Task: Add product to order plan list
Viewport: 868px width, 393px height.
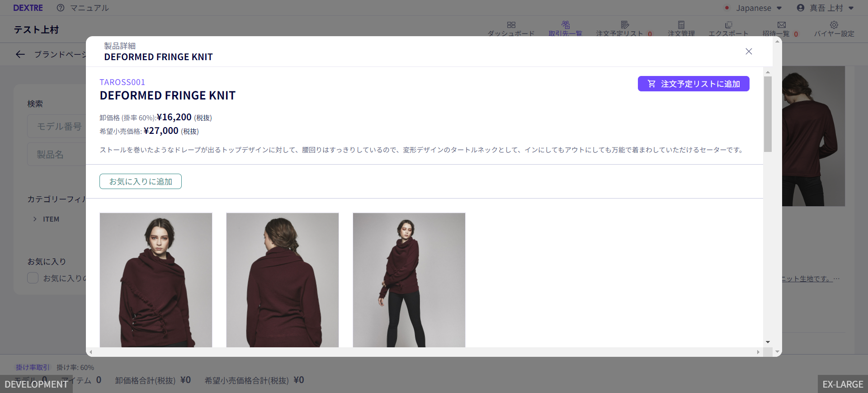Action: tap(693, 84)
